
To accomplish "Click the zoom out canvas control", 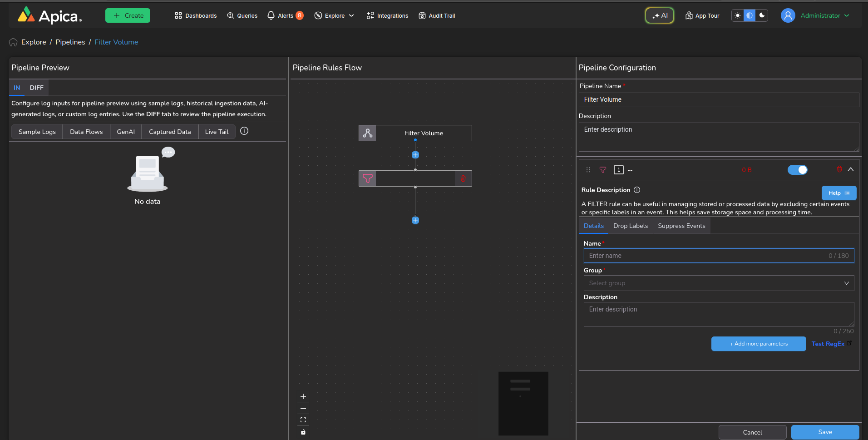I will point(303,408).
